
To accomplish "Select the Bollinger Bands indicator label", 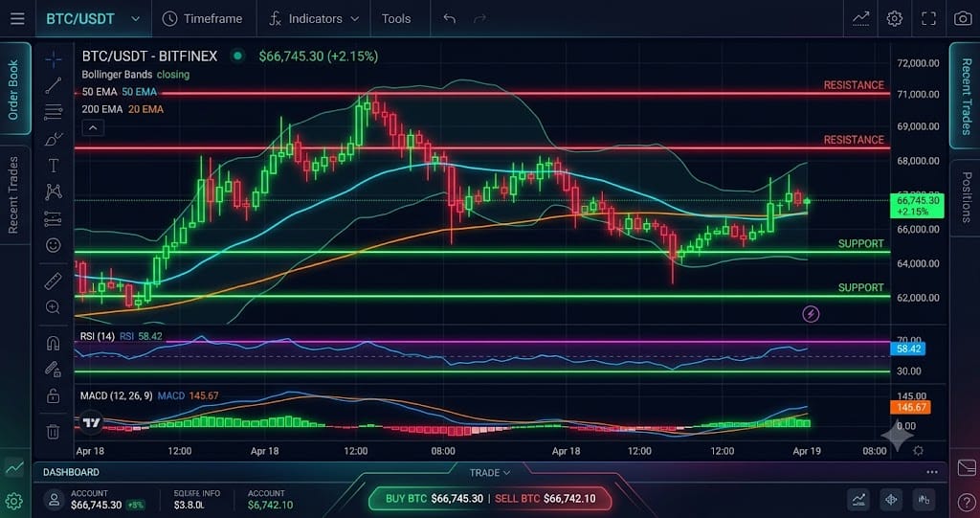I will click(118, 75).
